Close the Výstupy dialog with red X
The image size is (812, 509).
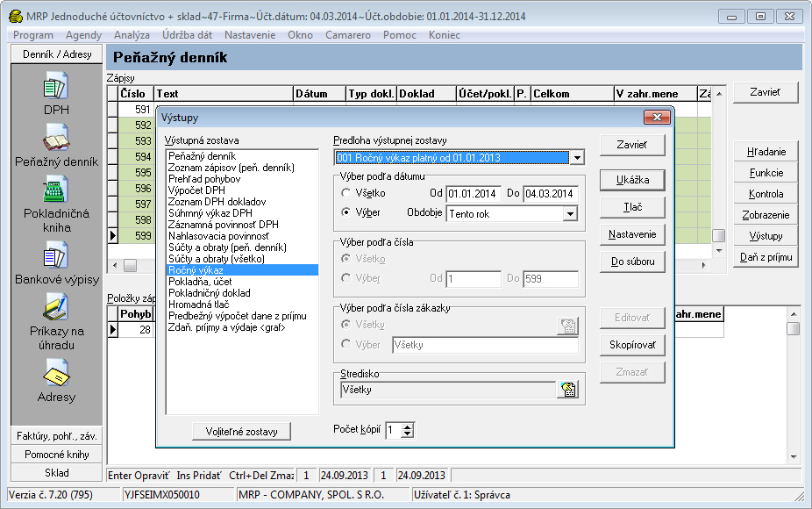[x=656, y=118]
